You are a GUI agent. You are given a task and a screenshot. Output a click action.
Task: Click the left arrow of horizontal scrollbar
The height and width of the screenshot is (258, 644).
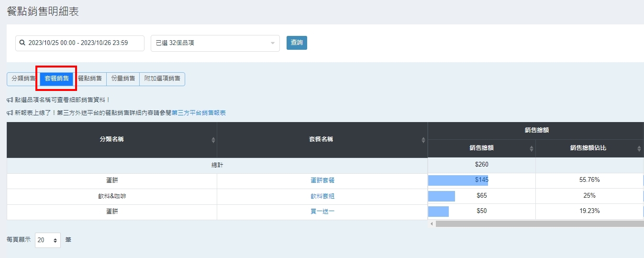[x=432, y=224]
